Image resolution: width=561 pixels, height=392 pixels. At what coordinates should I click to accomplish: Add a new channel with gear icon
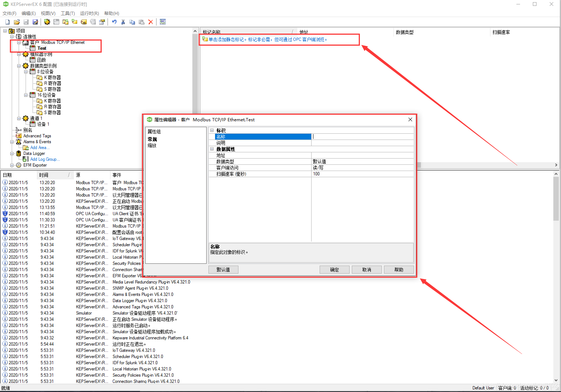point(47,22)
